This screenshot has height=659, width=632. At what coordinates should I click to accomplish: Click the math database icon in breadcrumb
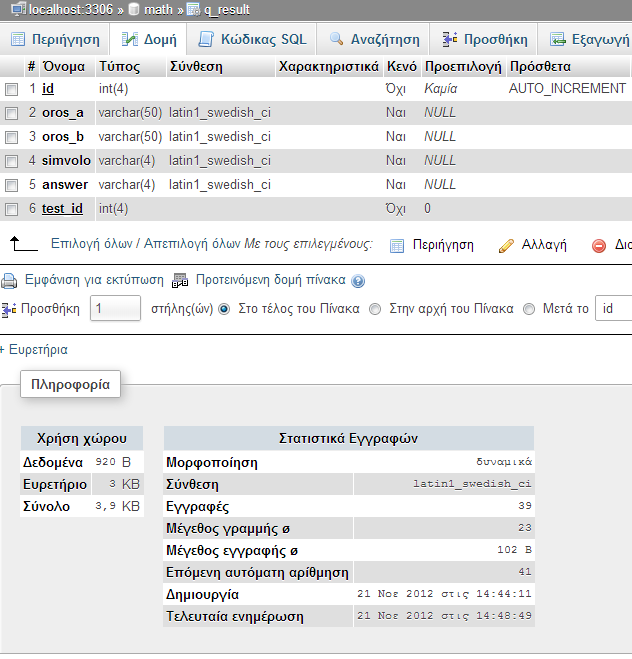[x=134, y=9]
